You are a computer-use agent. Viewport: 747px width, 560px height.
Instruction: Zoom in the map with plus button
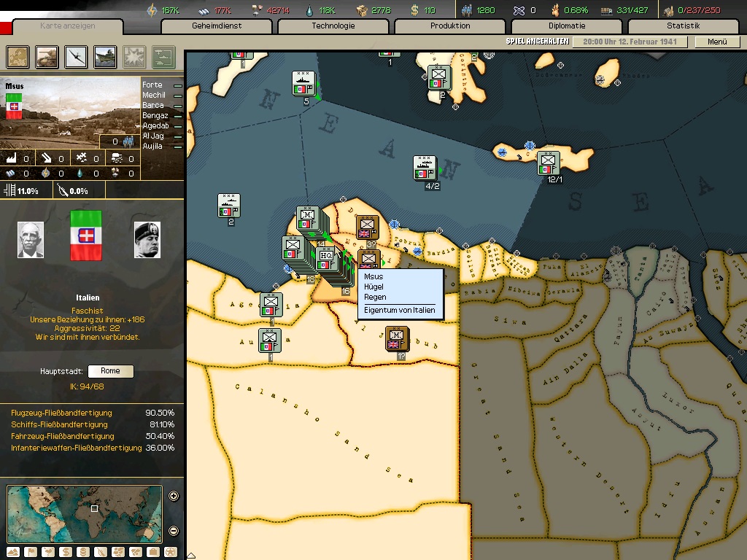174,497
